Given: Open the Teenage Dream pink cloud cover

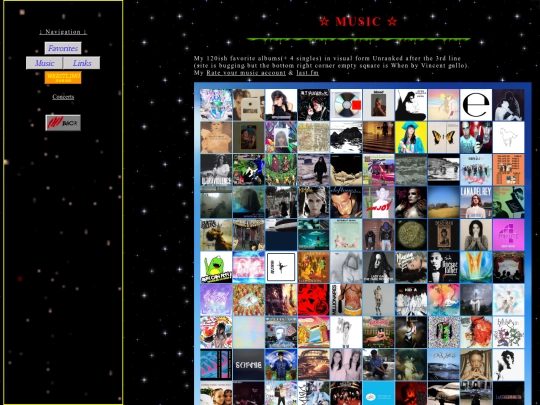Looking at the screenshot, I should tap(378, 332).
